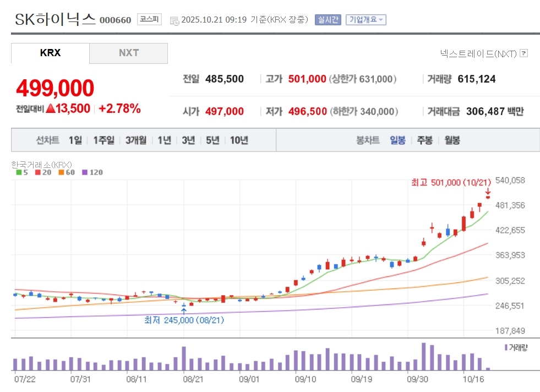Viewport: 540px width, 392px height.
Task: Show the 3개월 line chart
Action: point(135,140)
